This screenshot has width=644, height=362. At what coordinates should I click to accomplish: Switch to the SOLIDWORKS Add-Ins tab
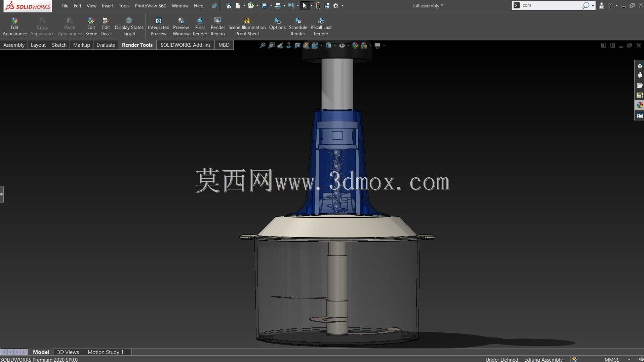point(185,45)
